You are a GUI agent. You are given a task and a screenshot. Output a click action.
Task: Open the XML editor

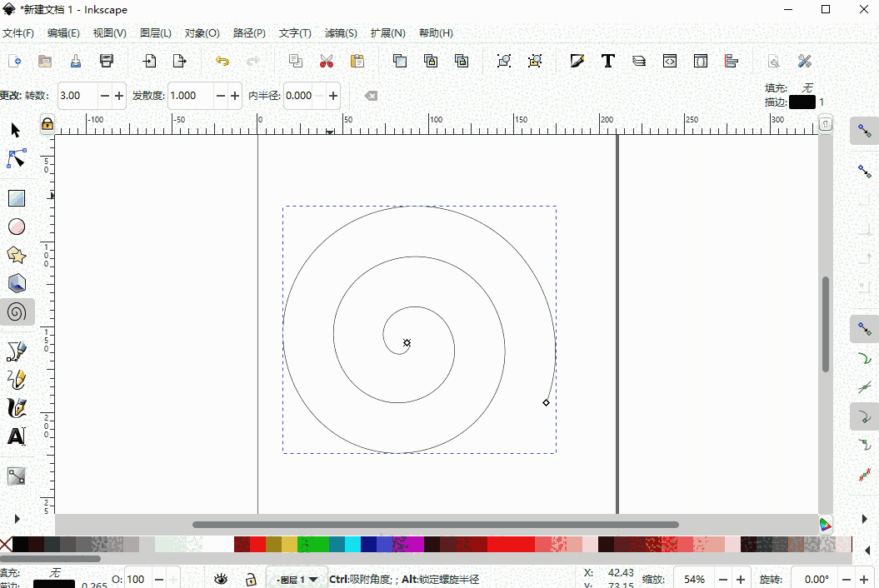click(x=669, y=61)
